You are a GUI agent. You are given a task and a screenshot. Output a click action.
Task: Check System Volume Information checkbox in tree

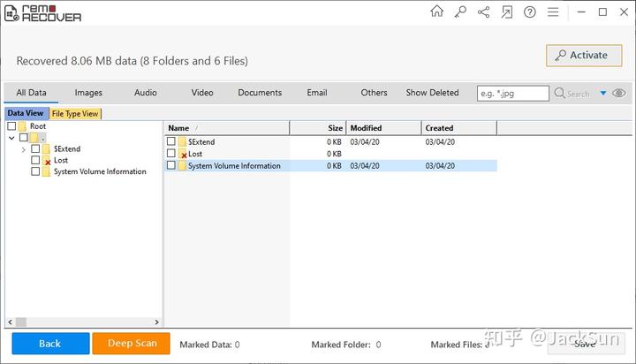point(35,171)
